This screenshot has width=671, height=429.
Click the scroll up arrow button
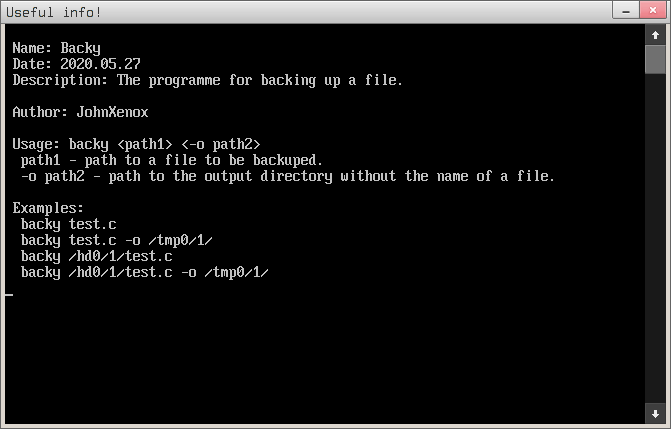[x=655, y=34]
